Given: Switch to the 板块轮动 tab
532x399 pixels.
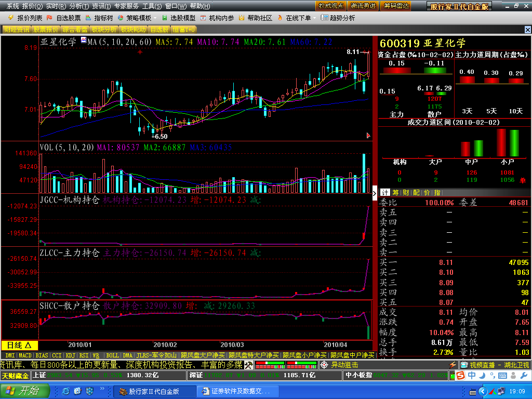Looking at the screenshot, I should point(134,30).
